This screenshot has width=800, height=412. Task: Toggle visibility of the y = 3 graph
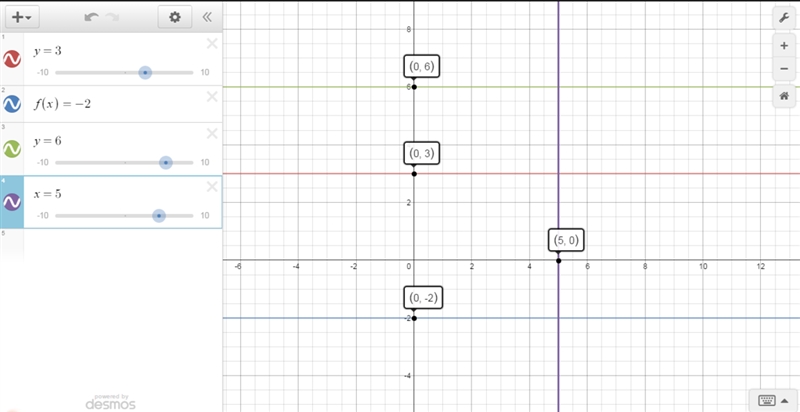12,59
